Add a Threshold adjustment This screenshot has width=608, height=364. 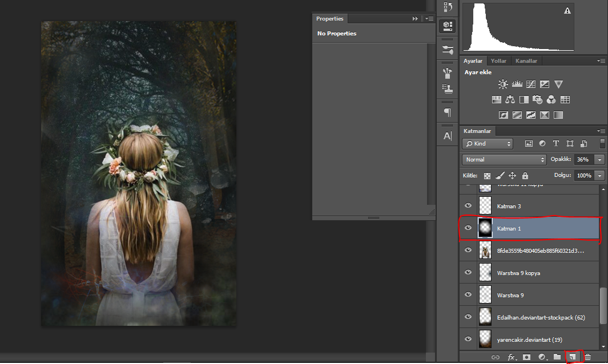point(531,115)
